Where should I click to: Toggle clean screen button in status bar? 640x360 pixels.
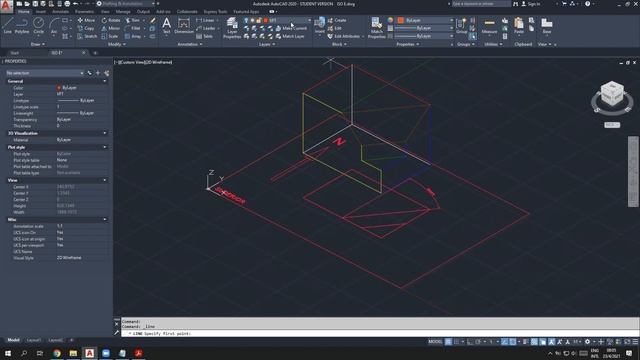[x=627, y=342]
